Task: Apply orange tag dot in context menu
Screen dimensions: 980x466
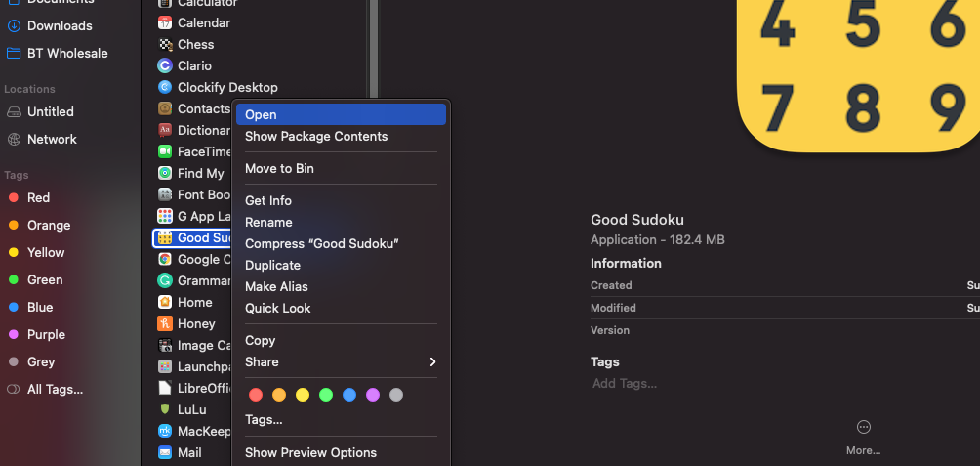Action: tap(279, 395)
